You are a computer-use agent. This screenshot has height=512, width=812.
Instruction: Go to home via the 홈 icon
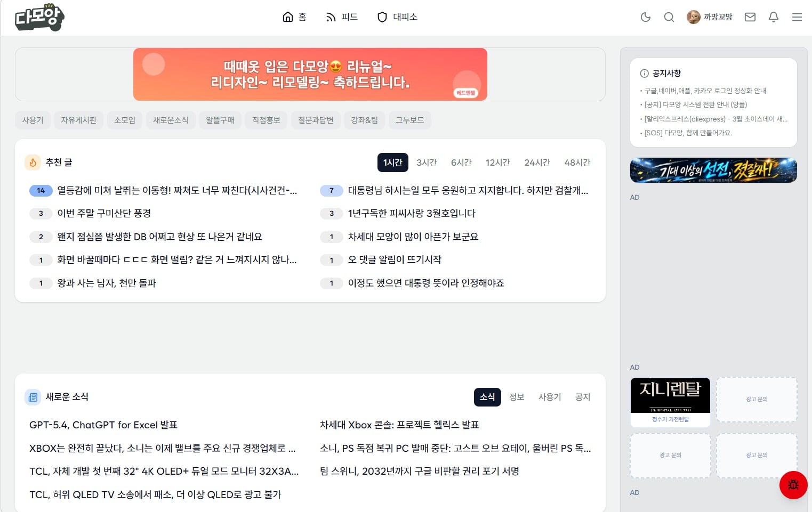click(294, 17)
